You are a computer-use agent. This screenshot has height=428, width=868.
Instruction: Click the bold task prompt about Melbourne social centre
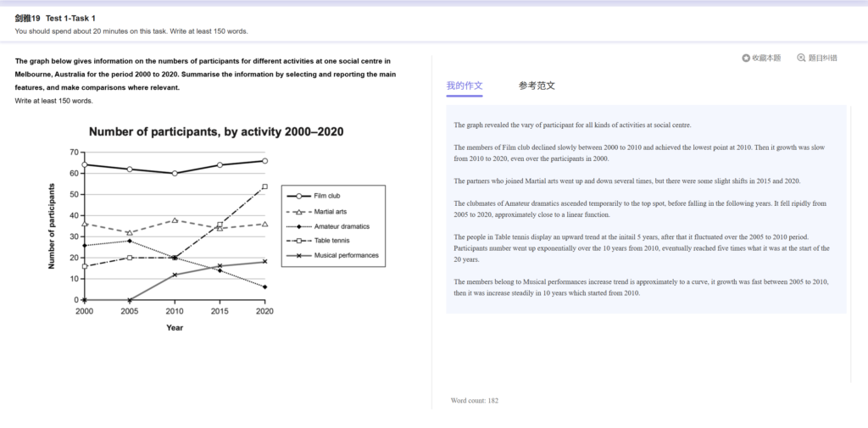click(x=203, y=75)
